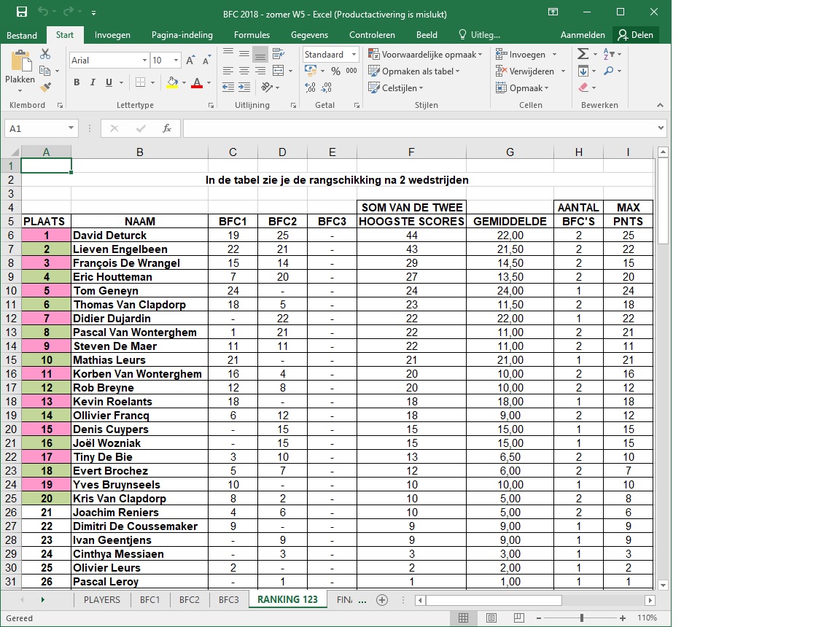The width and height of the screenshot is (840, 627).
Task: Click the Cut scissors icon
Action: point(45,54)
